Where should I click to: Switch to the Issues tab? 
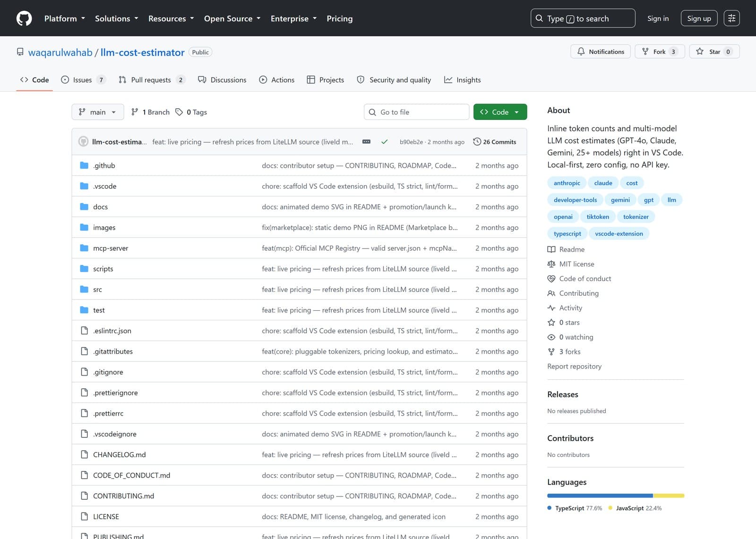(x=83, y=80)
